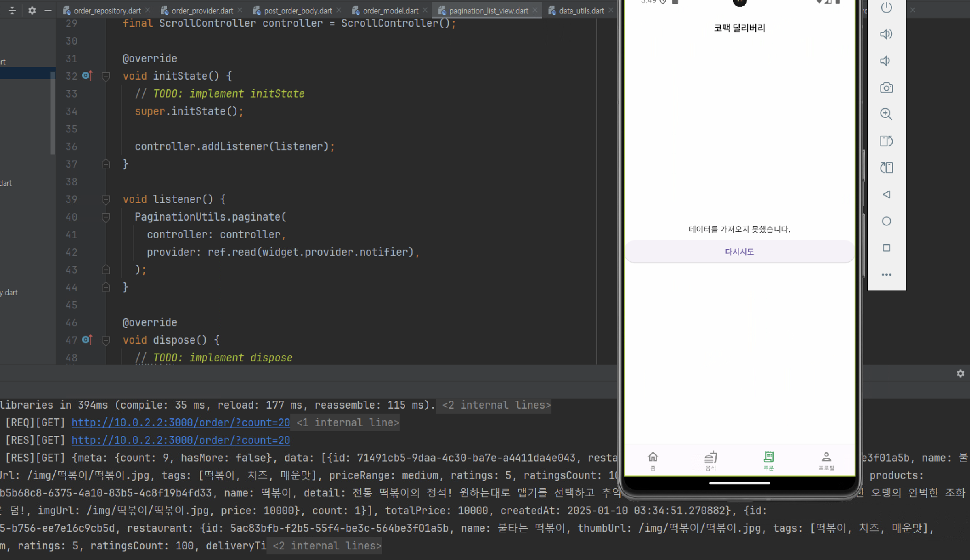970x560 pixels.
Task: Click 'void listener() {' code line
Action: tap(174, 199)
